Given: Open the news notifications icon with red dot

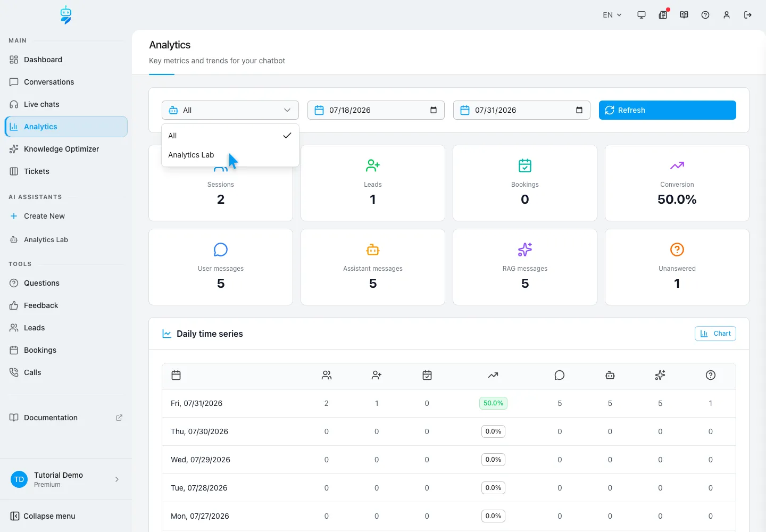Looking at the screenshot, I should click(663, 15).
